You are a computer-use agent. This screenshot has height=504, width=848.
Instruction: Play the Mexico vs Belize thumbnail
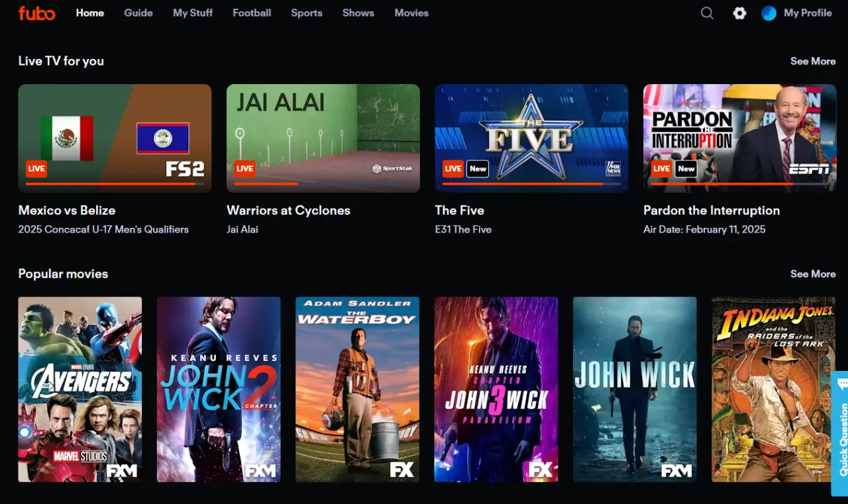(115, 138)
